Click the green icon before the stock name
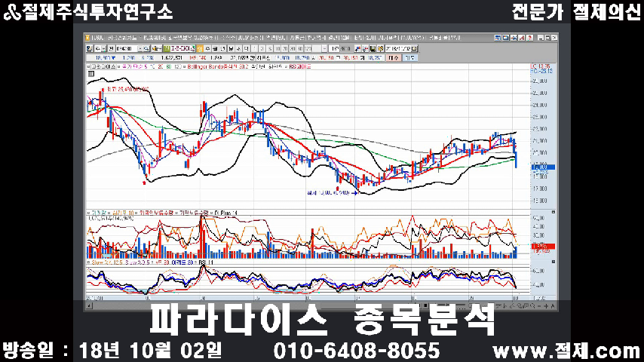This screenshot has height=362, width=644. 167,48
